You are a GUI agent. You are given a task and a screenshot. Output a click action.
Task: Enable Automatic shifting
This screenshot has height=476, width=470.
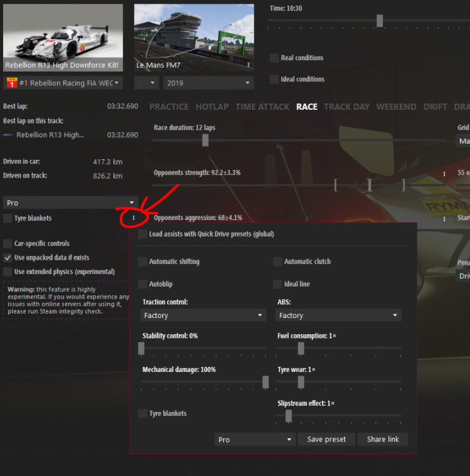143,262
